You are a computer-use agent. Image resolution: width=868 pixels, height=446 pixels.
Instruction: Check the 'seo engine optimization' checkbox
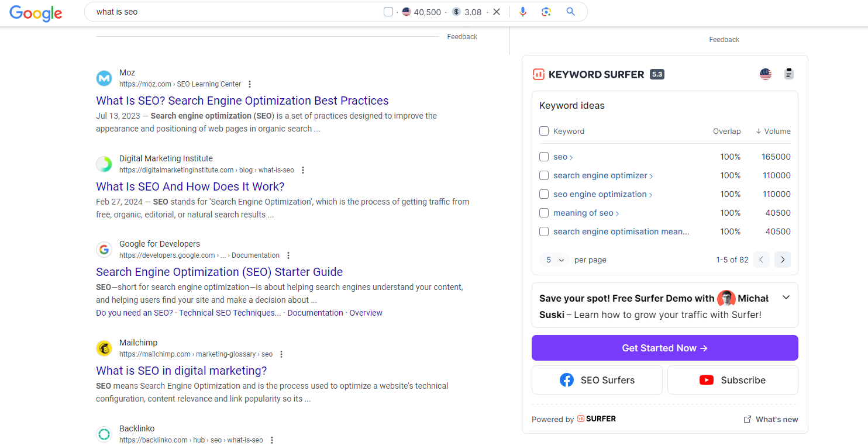[544, 194]
